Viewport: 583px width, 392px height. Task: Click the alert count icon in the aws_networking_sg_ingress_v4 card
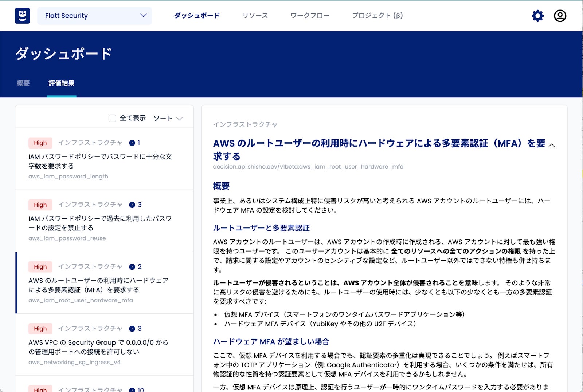pyautogui.click(x=132, y=329)
